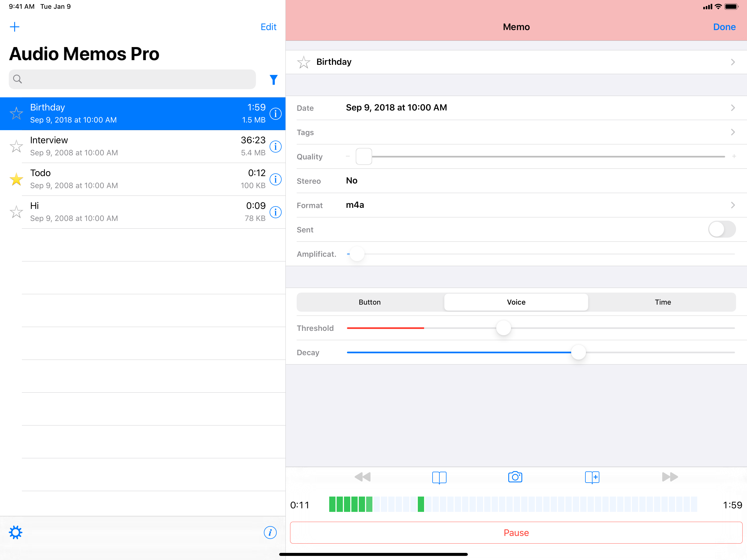The height and width of the screenshot is (560, 747).
Task: Click the Pause button
Action: click(x=516, y=533)
